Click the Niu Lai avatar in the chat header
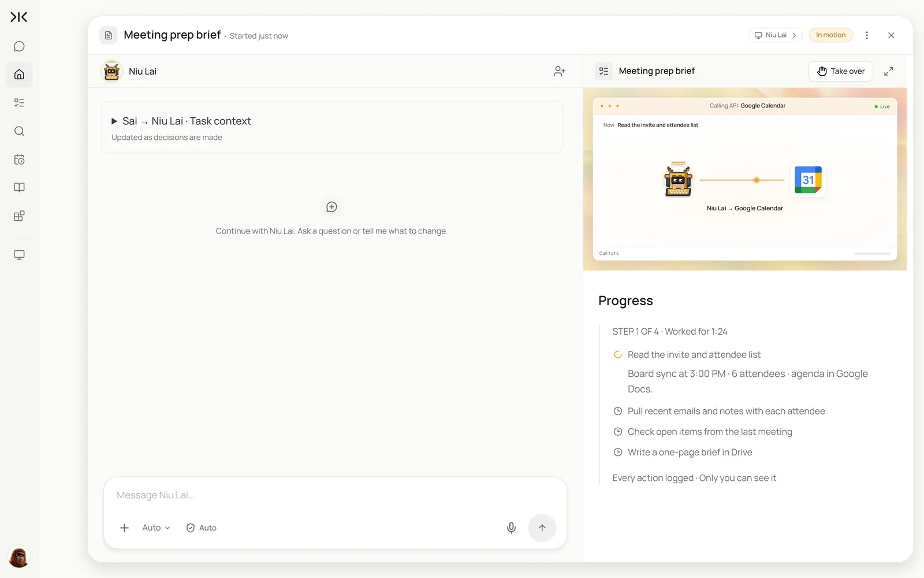Screen dimensions: 924x578 (x=111, y=71)
